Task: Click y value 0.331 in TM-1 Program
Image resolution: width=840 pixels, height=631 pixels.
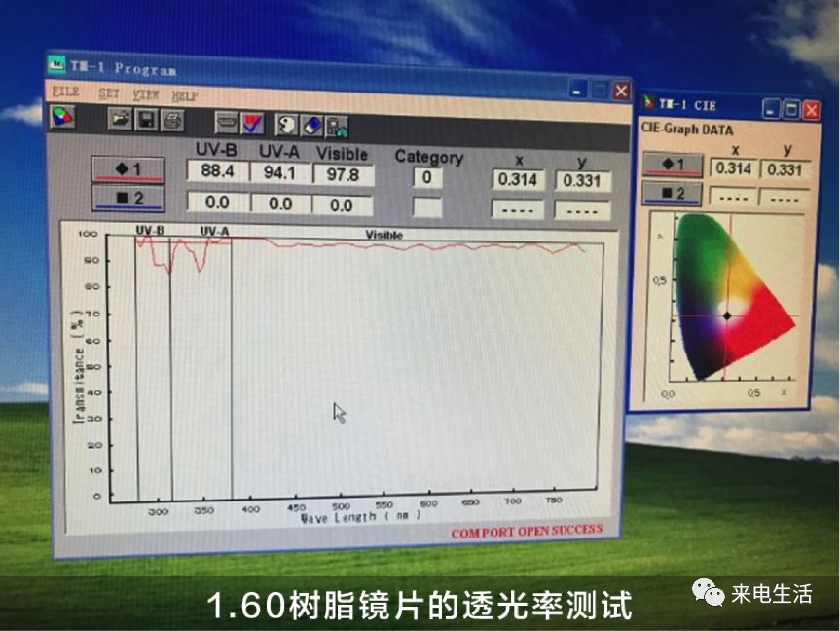Action: tap(582, 181)
